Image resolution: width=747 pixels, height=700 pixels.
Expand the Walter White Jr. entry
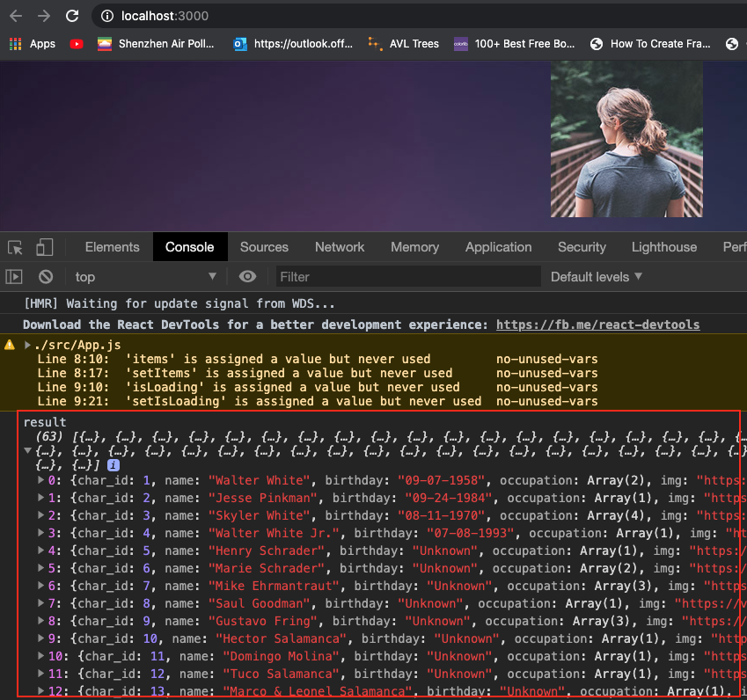coord(41,533)
